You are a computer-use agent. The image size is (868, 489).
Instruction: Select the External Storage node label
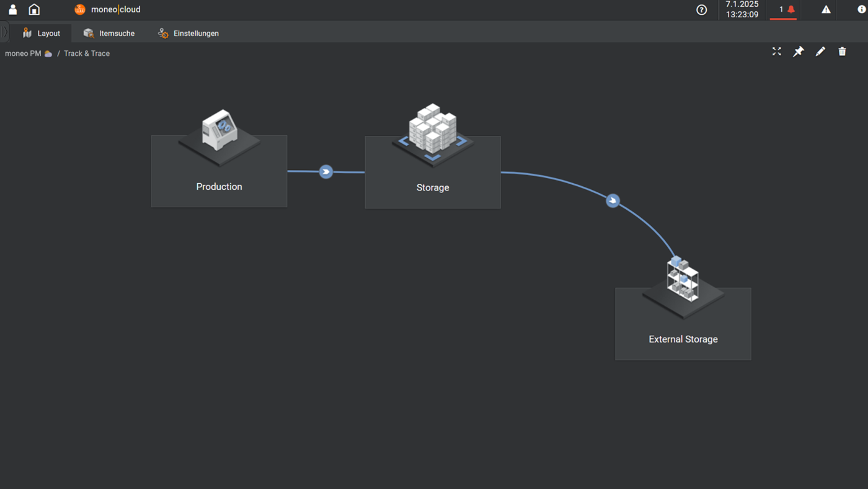point(683,339)
